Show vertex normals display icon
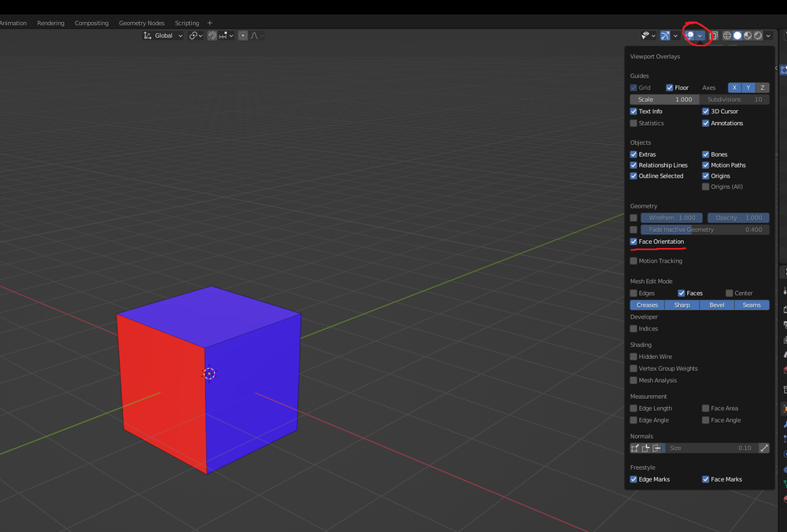This screenshot has width=787, height=532. click(x=635, y=448)
